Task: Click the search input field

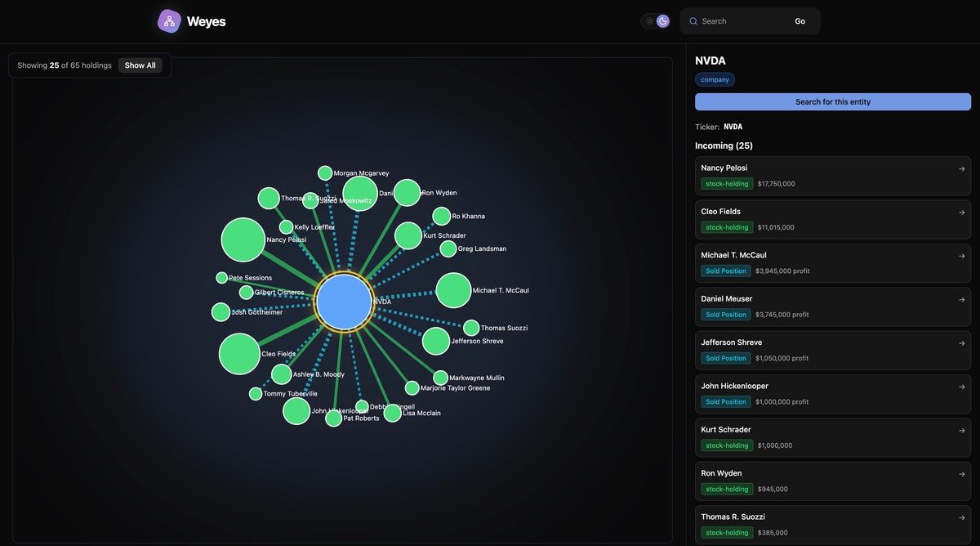Action: coord(739,20)
